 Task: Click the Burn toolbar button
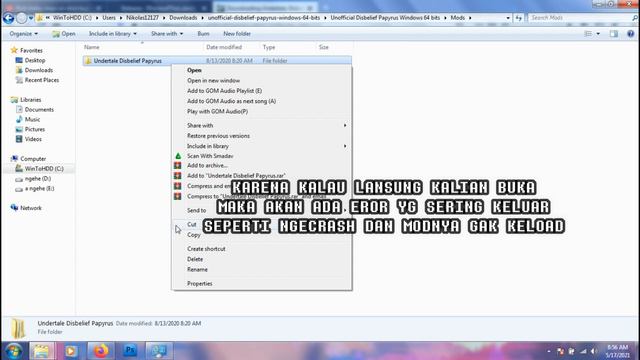click(x=203, y=34)
